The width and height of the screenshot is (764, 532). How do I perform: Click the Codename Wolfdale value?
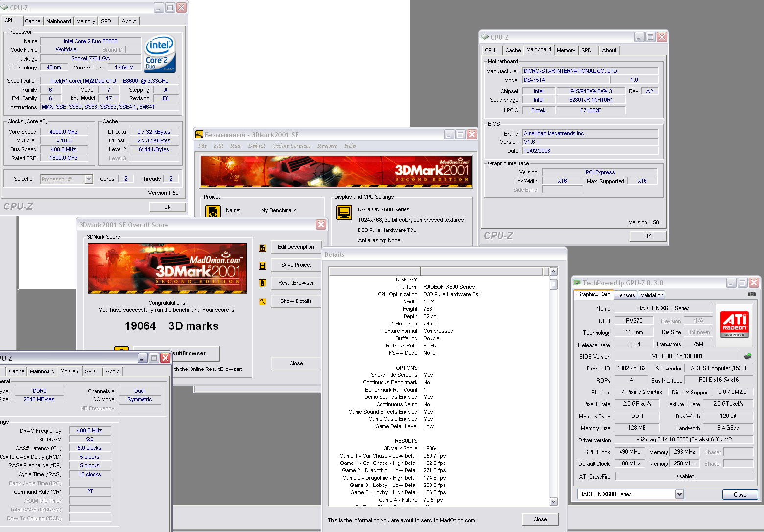click(66, 50)
